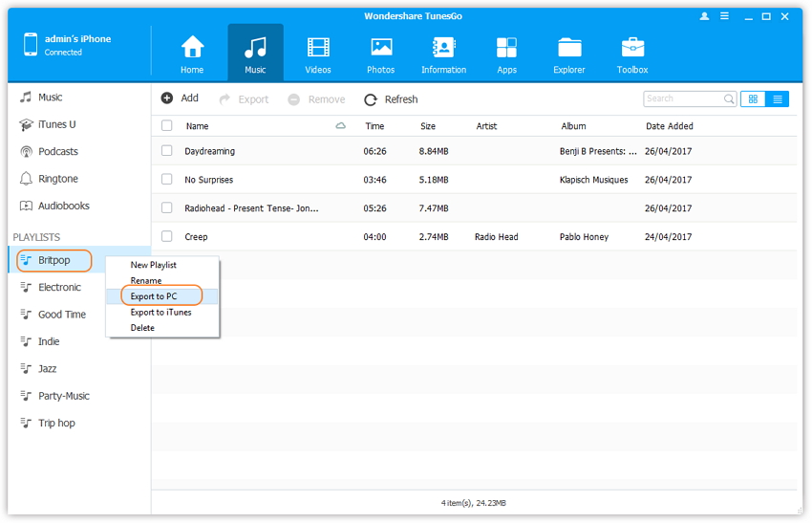The height and width of the screenshot is (523, 812).
Task: Open the Explorer folder icon
Action: [x=569, y=48]
